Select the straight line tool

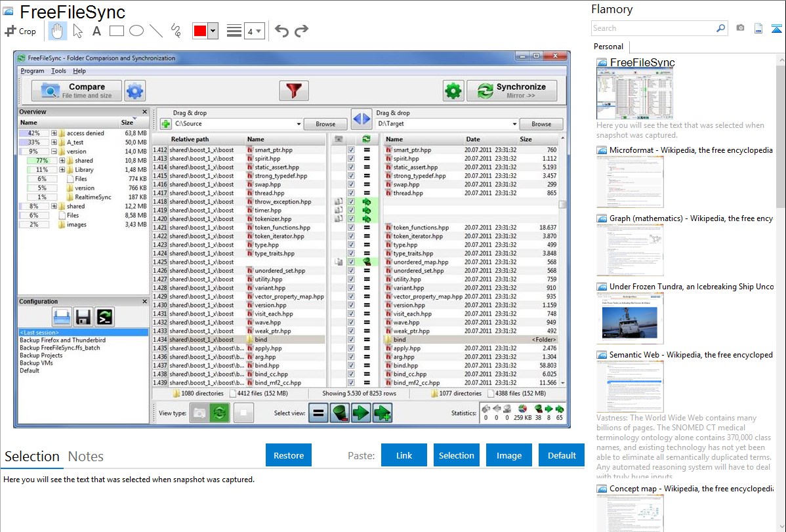[x=156, y=31]
